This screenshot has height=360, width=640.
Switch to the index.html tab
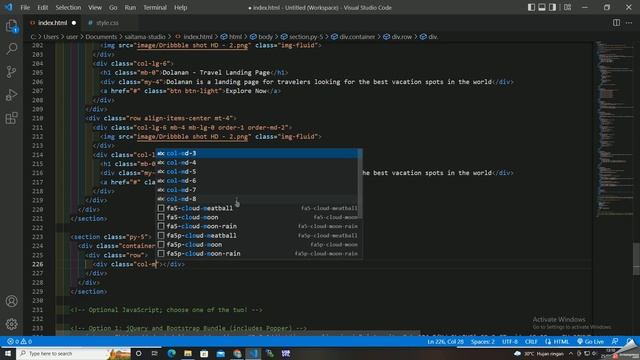(x=52, y=23)
